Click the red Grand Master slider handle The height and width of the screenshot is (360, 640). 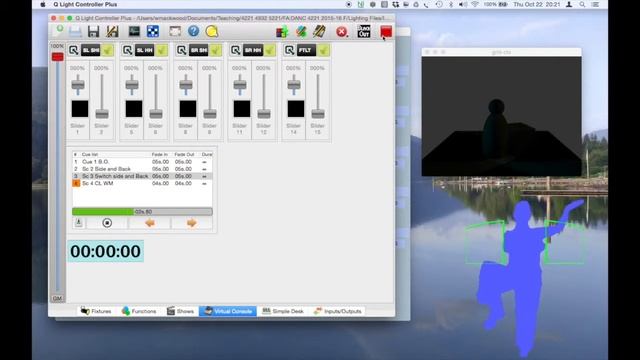(x=58, y=57)
